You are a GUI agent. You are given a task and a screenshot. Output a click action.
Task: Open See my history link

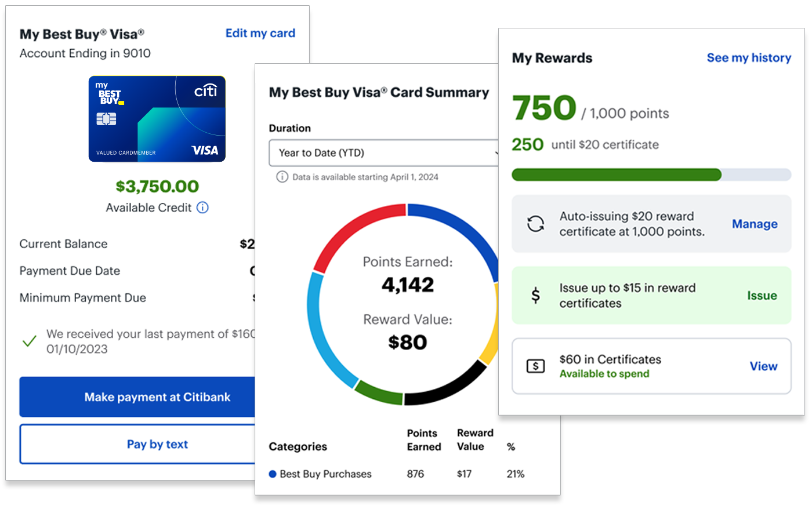point(749,57)
